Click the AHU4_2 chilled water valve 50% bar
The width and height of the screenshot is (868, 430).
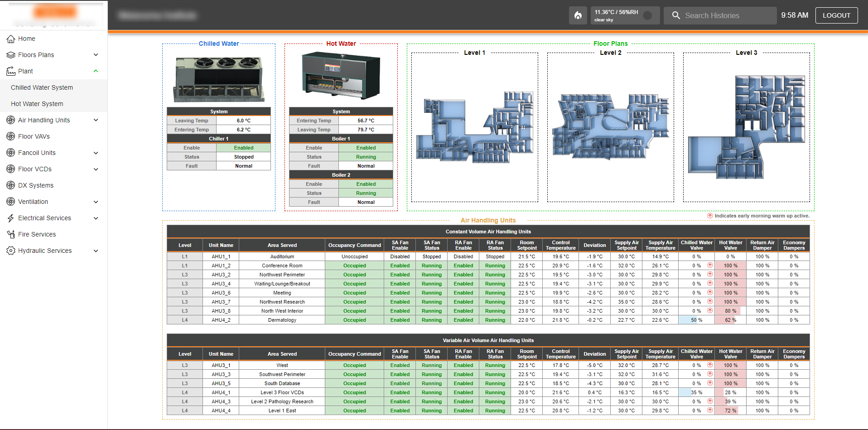pos(697,320)
